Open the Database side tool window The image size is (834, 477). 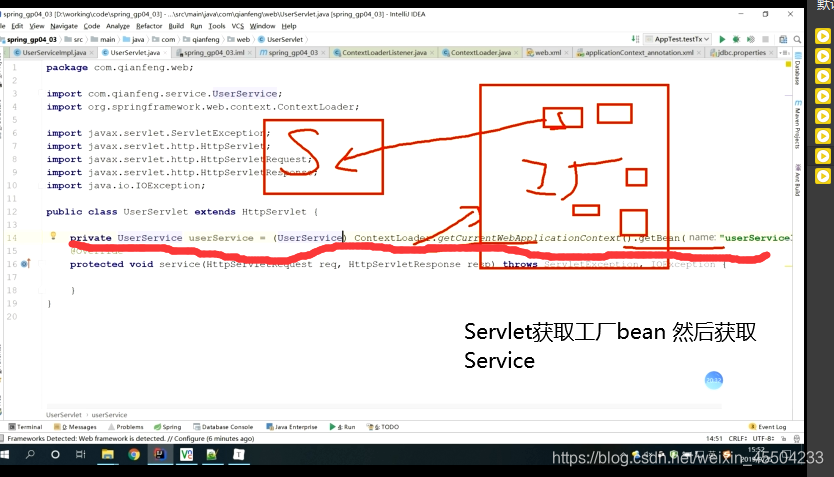pyautogui.click(x=798, y=69)
